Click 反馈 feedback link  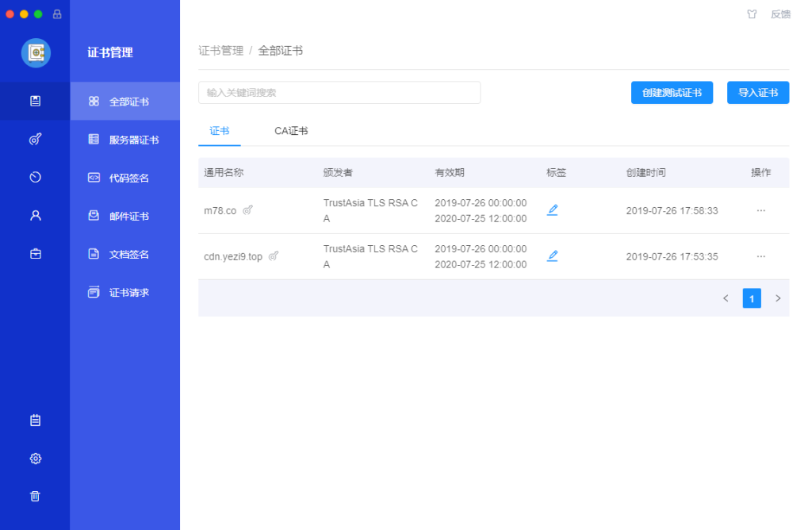780,14
